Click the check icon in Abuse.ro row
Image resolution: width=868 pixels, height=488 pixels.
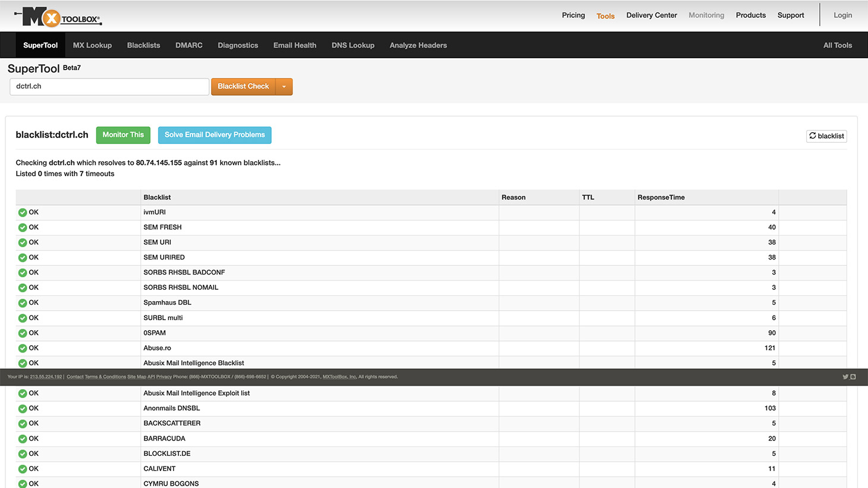coord(23,348)
